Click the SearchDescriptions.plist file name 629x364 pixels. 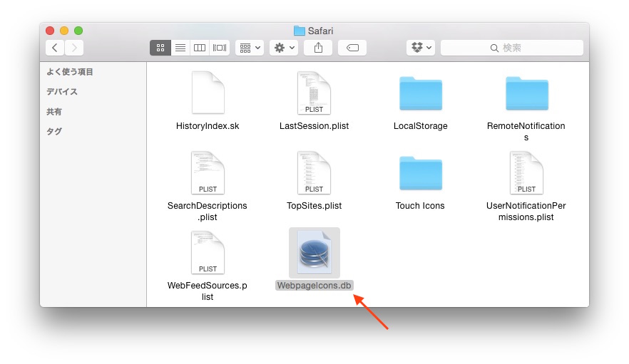click(x=208, y=212)
